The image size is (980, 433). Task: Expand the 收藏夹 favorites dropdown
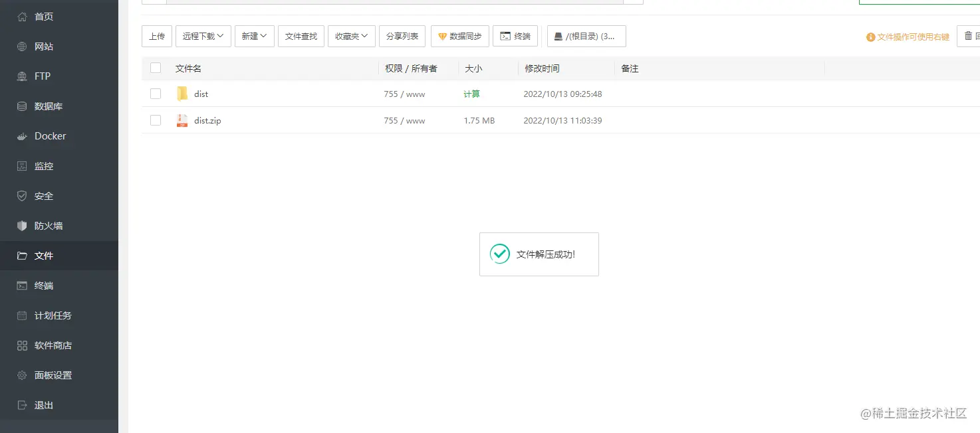click(352, 37)
